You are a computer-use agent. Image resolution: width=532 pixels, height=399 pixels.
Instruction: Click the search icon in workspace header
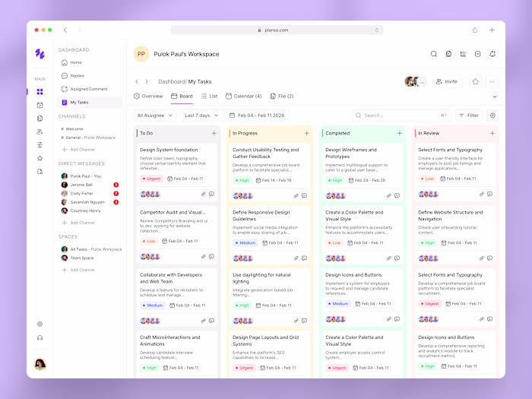click(x=434, y=54)
